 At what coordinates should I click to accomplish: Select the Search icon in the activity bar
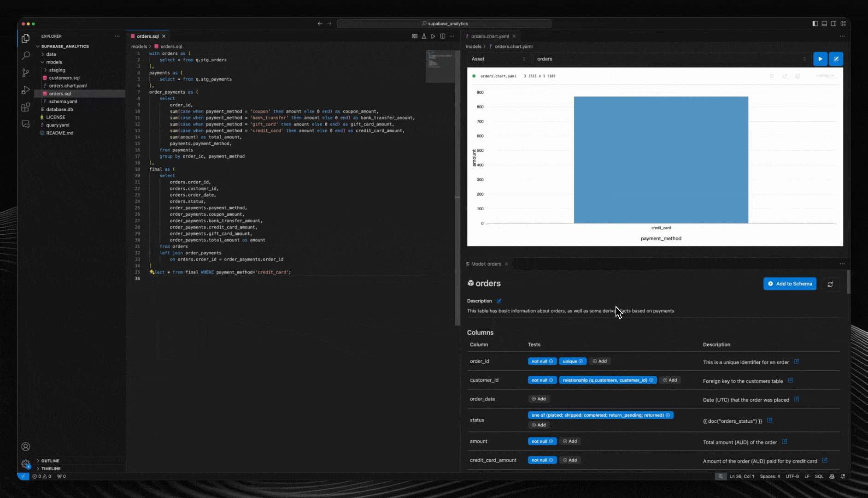click(x=25, y=55)
